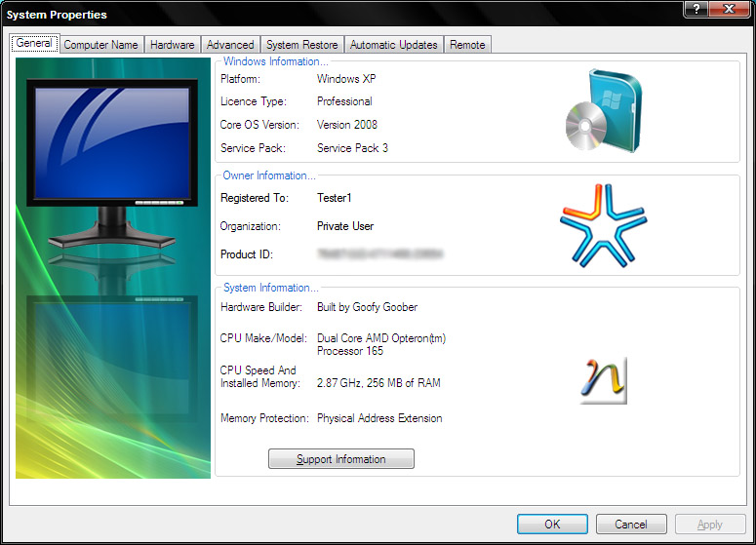The height and width of the screenshot is (545, 756).
Task: Click the CPU Speed And Installed Memory label
Action: click(259, 377)
